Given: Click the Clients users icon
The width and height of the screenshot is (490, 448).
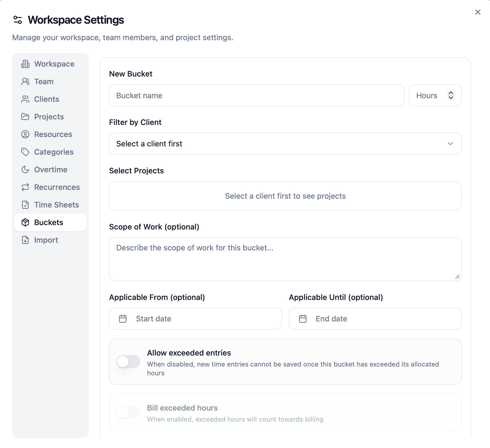Looking at the screenshot, I should pos(25,99).
